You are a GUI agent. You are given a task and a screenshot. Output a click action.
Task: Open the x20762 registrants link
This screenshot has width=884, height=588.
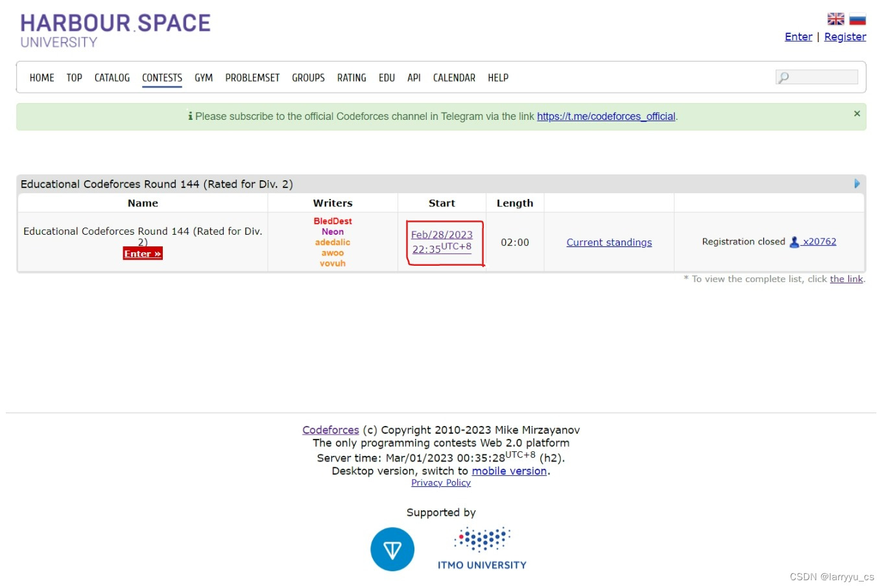(819, 242)
